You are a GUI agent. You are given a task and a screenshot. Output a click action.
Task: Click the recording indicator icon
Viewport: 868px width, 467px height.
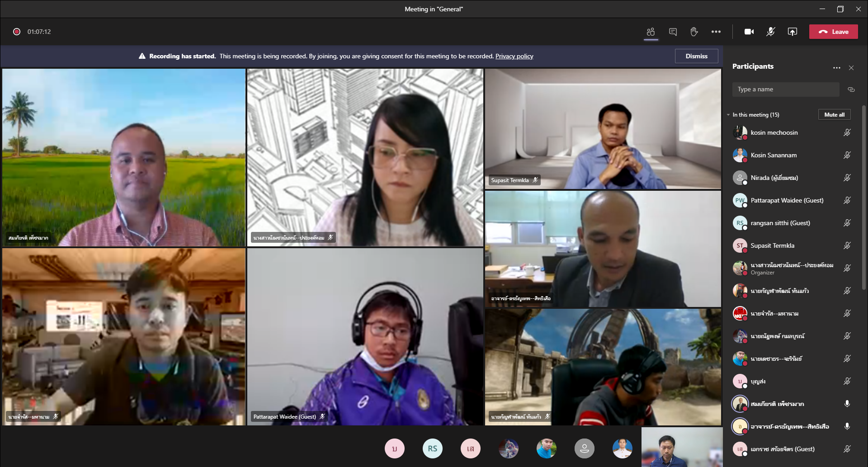(x=17, y=32)
